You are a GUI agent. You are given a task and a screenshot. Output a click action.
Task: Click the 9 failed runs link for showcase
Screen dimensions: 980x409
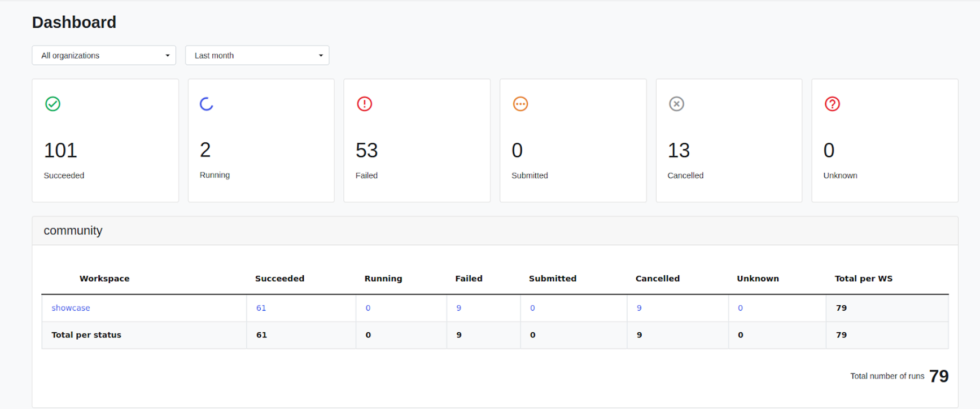pos(459,308)
